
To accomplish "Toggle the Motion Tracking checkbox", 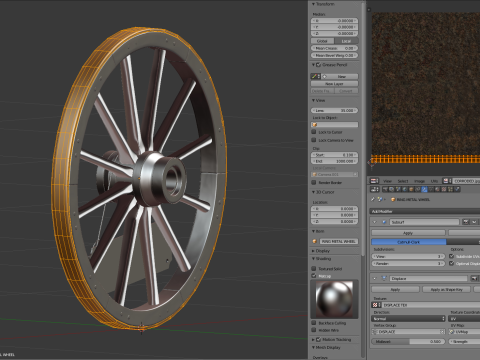I will click(318, 339).
